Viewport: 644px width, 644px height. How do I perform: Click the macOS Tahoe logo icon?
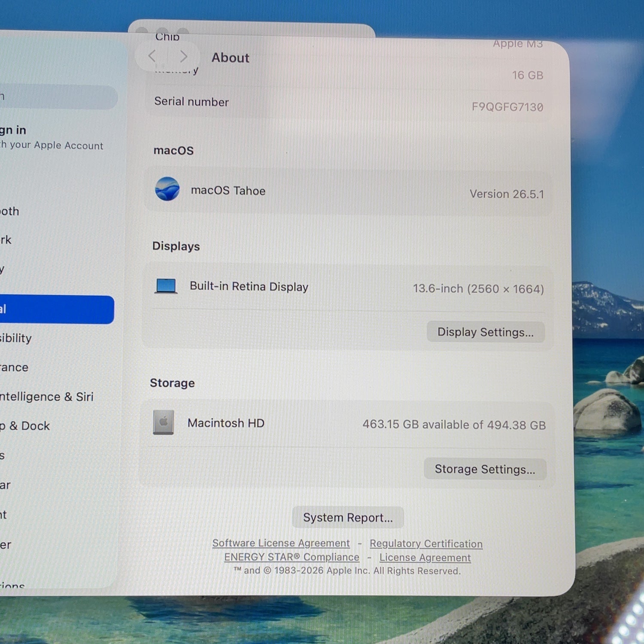(x=167, y=189)
